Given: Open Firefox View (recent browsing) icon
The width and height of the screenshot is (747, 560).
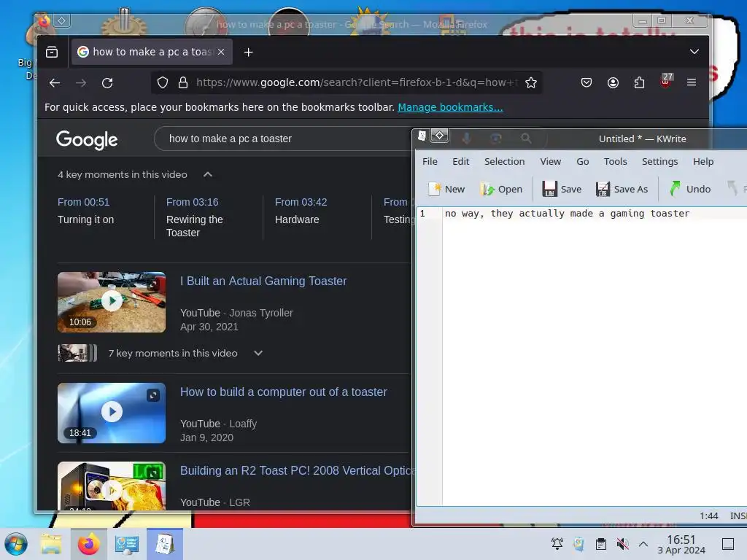Looking at the screenshot, I should pos(52,52).
